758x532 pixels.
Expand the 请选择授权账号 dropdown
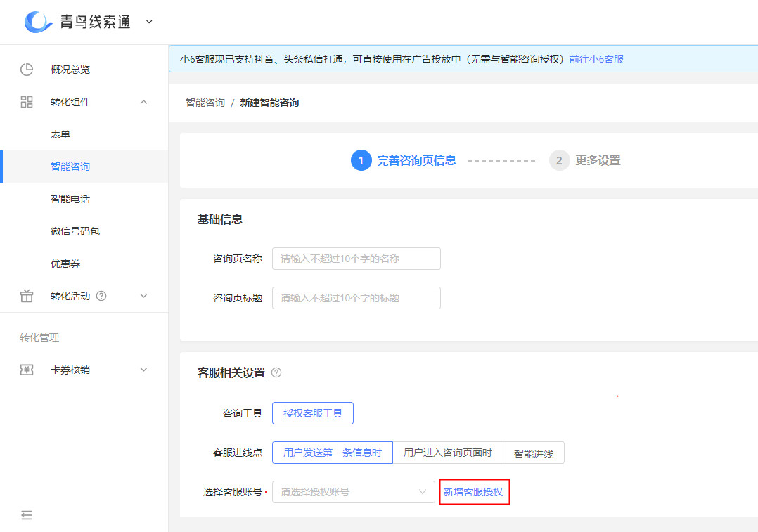tap(353, 492)
